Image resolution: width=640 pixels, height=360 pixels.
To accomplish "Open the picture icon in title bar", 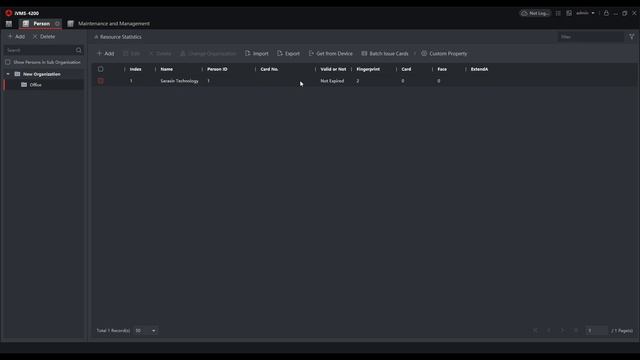I will click(569, 13).
